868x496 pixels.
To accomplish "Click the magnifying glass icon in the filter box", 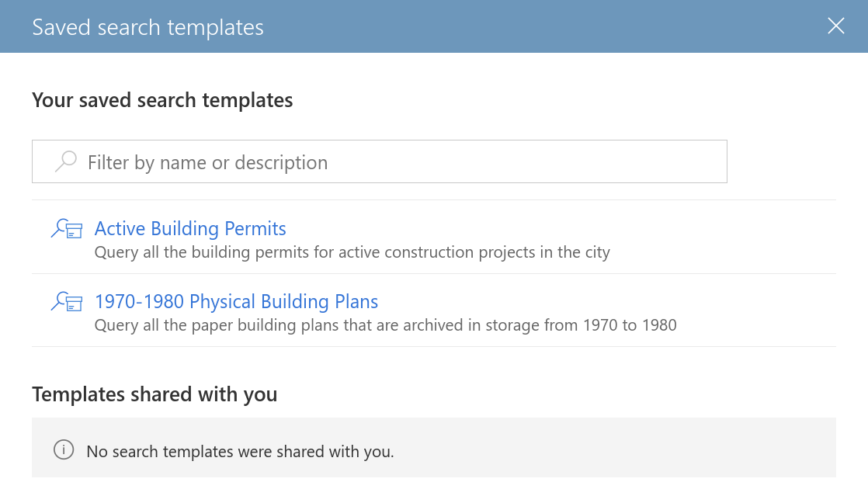I will (x=66, y=161).
